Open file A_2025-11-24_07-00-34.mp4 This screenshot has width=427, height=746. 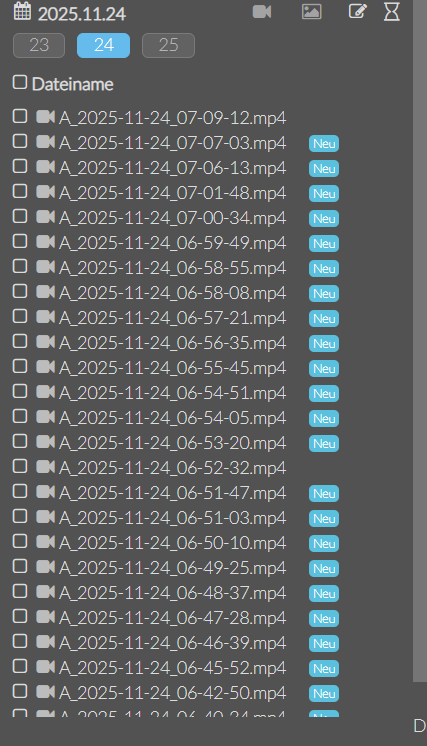pos(173,218)
